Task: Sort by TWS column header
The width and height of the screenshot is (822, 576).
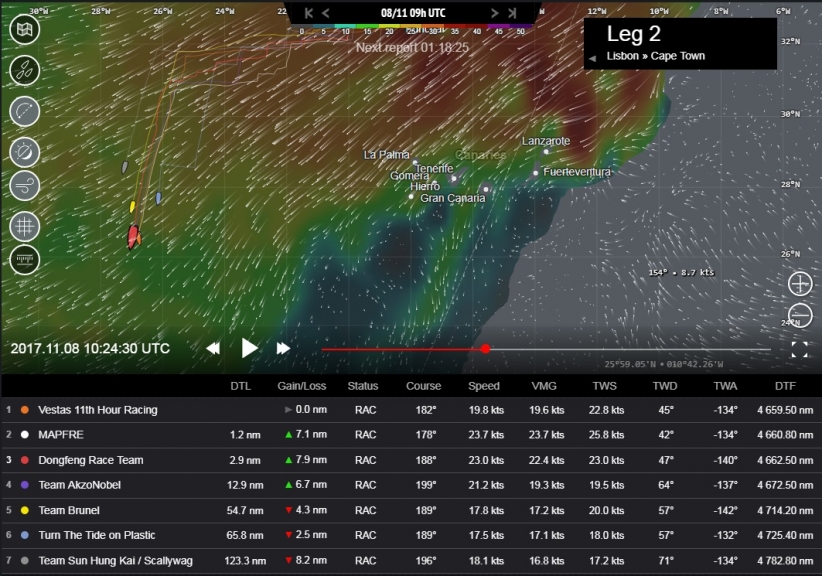Action: click(604, 386)
